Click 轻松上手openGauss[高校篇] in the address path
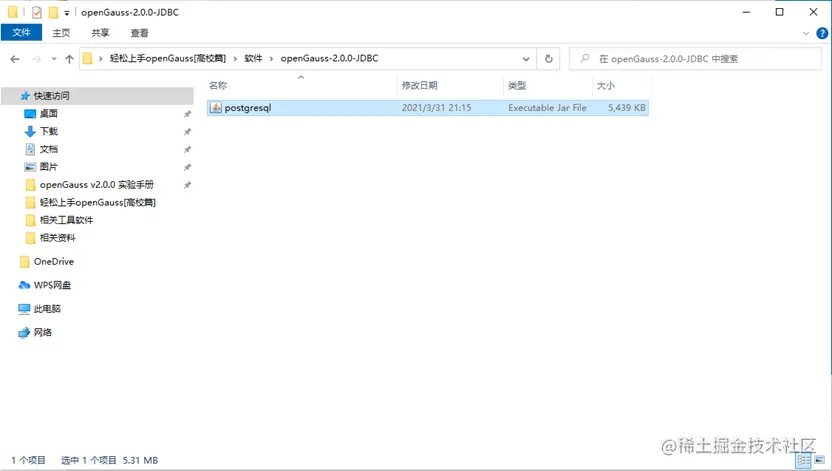 (x=168, y=58)
